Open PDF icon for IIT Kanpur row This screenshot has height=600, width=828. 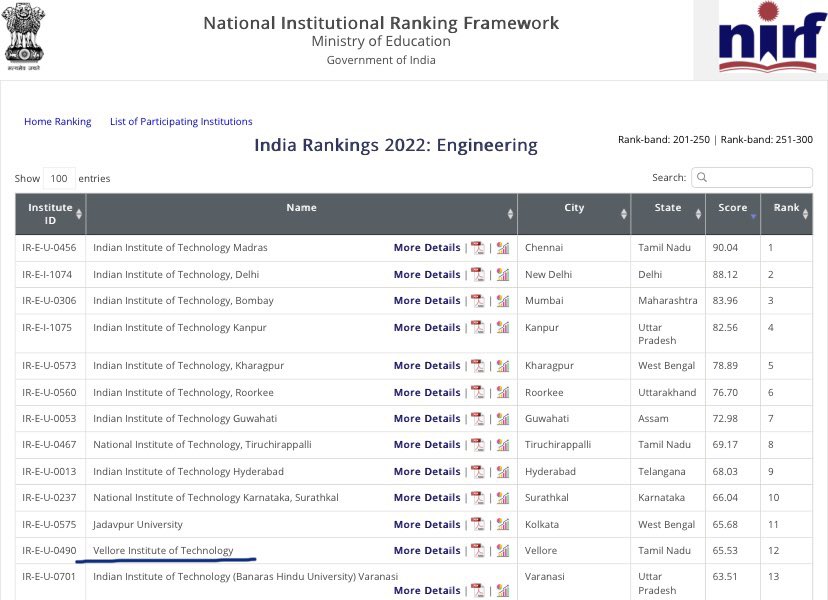[x=477, y=327]
